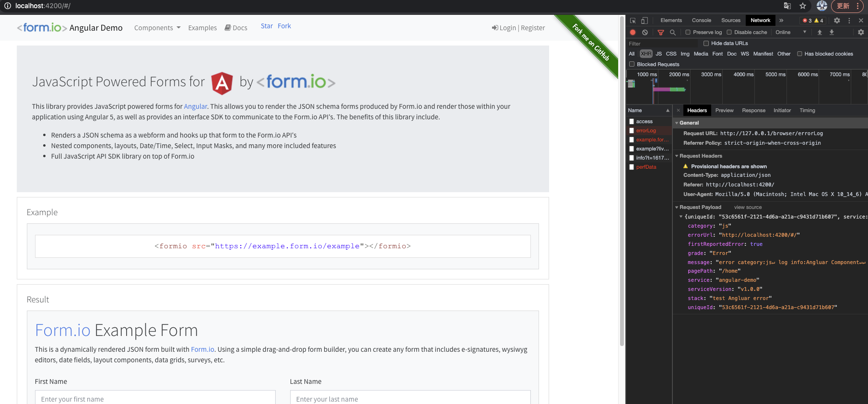This screenshot has height=404, width=868.
Task: Select the example.for... request row
Action: point(649,139)
